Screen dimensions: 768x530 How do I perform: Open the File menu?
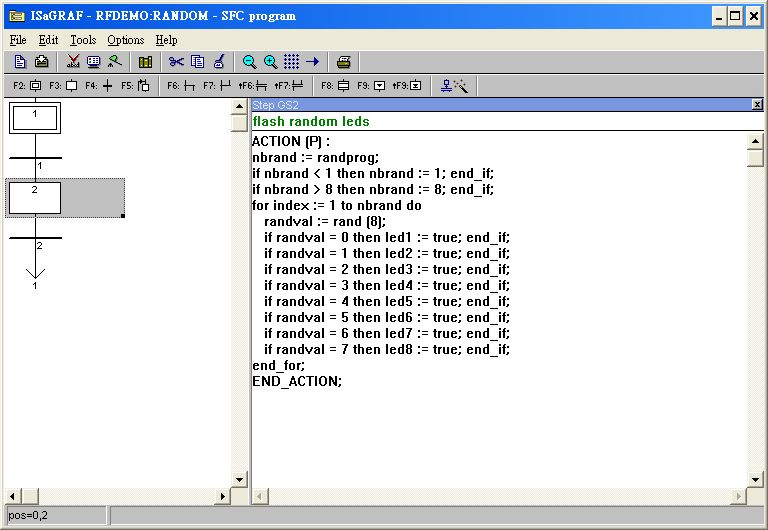[x=18, y=40]
